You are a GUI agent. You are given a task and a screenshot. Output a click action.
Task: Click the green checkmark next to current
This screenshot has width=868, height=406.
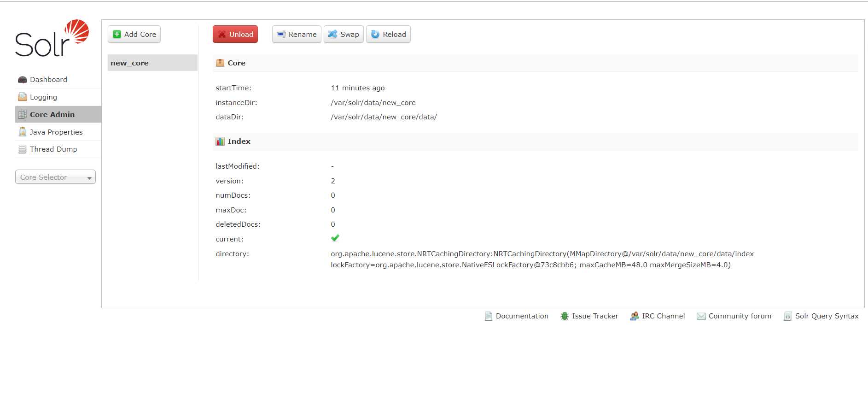point(335,238)
